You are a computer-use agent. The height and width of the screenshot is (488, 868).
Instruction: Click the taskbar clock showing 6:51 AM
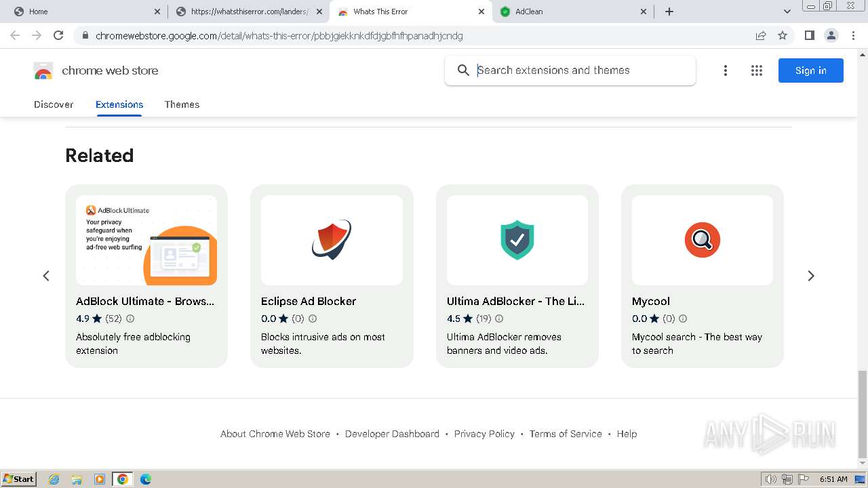(x=833, y=479)
